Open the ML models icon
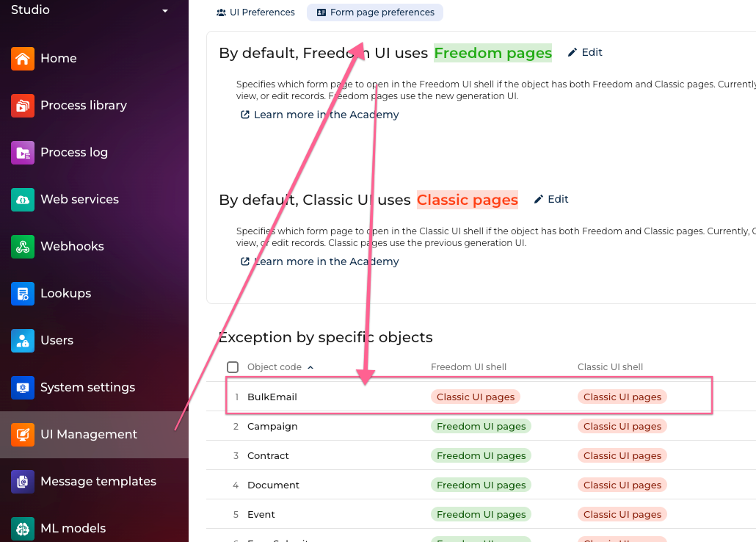 click(x=23, y=528)
